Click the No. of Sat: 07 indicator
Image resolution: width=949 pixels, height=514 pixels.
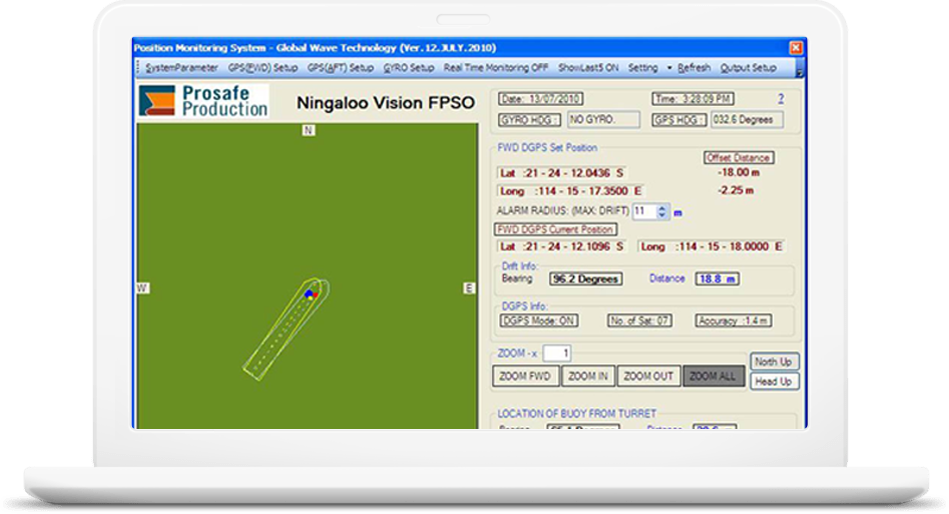click(640, 321)
